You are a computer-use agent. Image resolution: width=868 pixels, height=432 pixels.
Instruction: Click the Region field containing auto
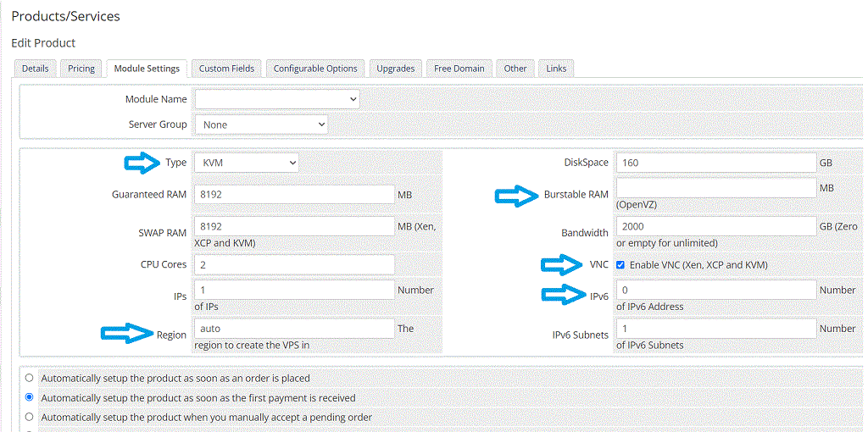click(294, 329)
